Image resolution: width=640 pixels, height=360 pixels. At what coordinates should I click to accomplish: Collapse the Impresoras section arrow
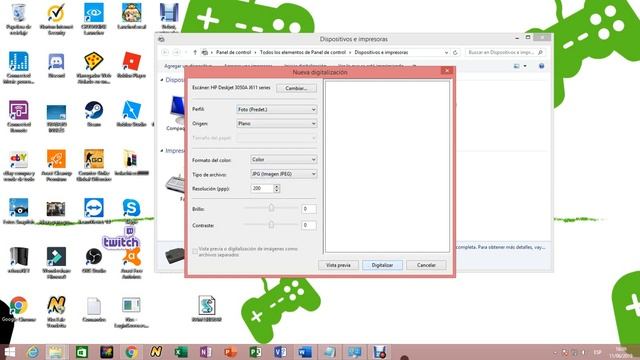pyautogui.click(x=162, y=151)
